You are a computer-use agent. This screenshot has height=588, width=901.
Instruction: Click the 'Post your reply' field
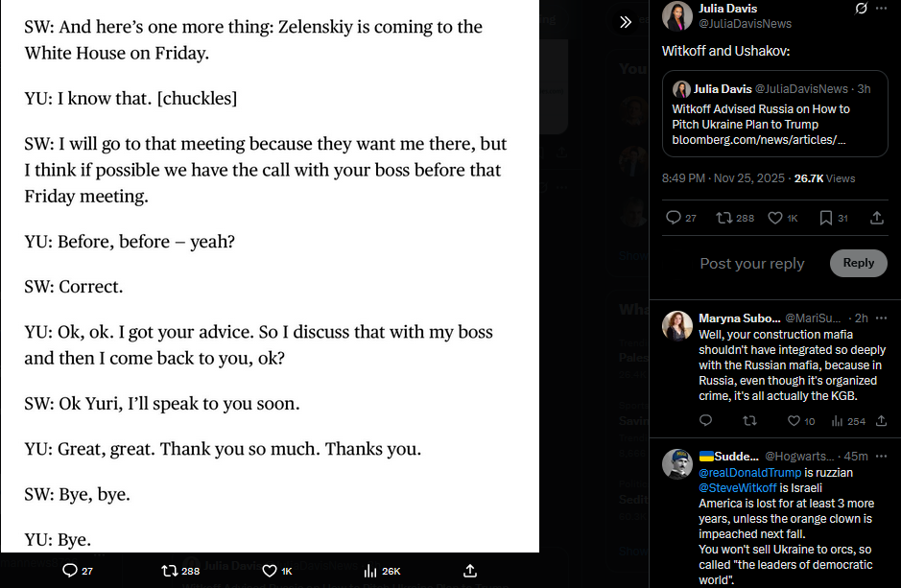[751, 263]
